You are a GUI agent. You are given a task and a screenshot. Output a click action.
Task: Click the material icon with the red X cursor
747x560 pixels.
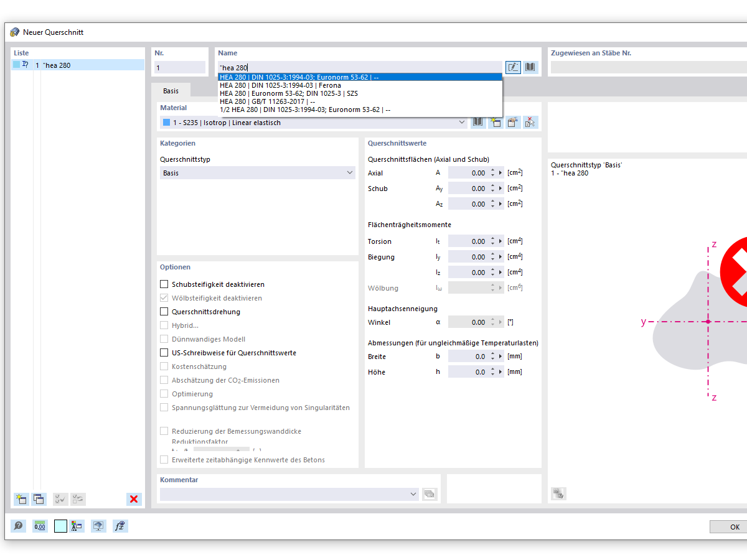[x=530, y=123]
